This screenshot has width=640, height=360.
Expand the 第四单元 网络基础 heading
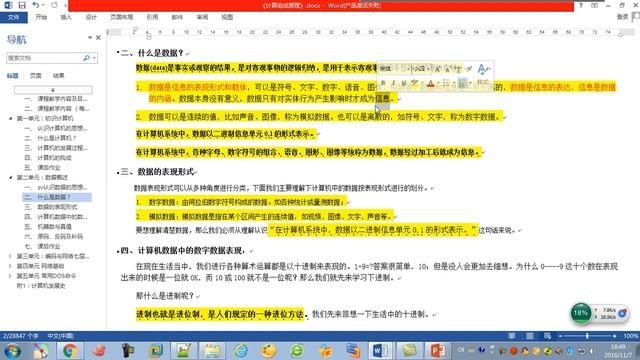(x=11, y=266)
